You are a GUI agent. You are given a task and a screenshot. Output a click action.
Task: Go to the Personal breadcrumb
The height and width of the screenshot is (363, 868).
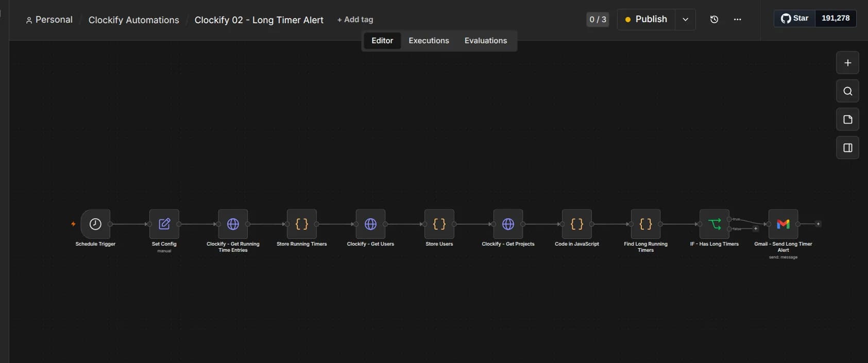coord(49,20)
